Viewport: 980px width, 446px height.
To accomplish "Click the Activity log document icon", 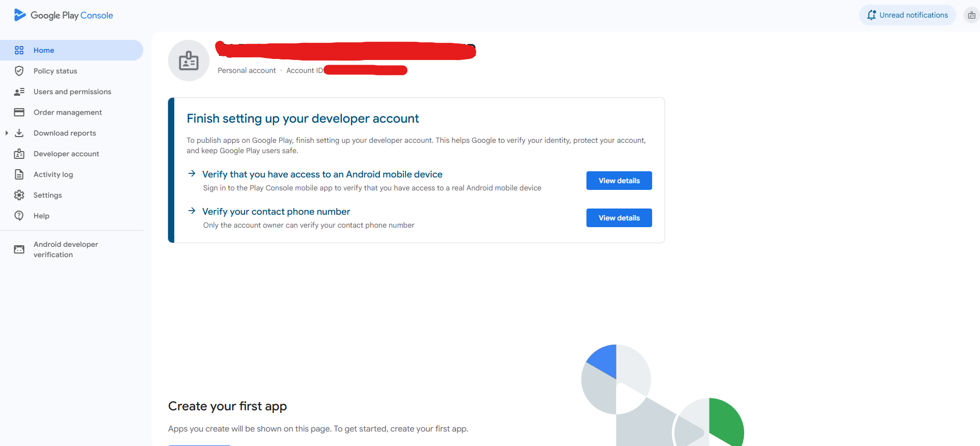I will (19, 174).
